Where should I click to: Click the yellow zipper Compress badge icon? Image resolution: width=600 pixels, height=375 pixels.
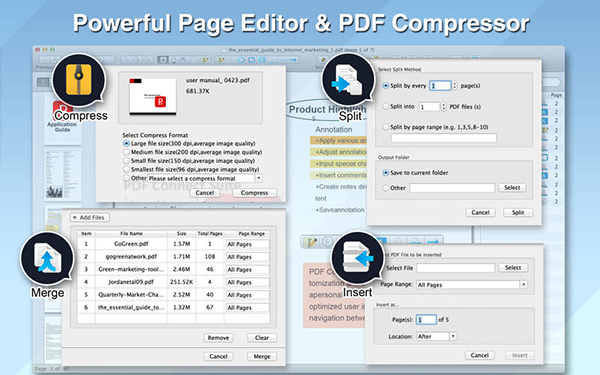pos(78,80)
